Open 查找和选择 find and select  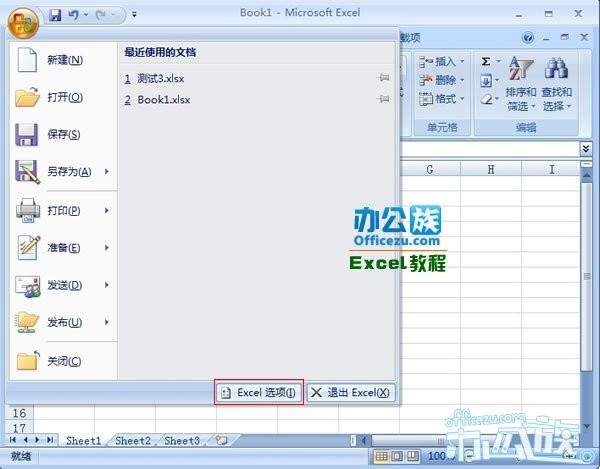point(557,83)
